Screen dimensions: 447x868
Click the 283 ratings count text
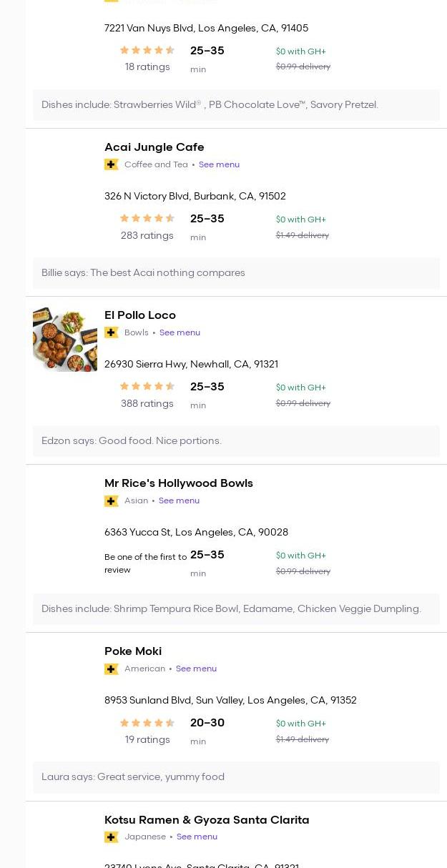[x=147, y=236]
